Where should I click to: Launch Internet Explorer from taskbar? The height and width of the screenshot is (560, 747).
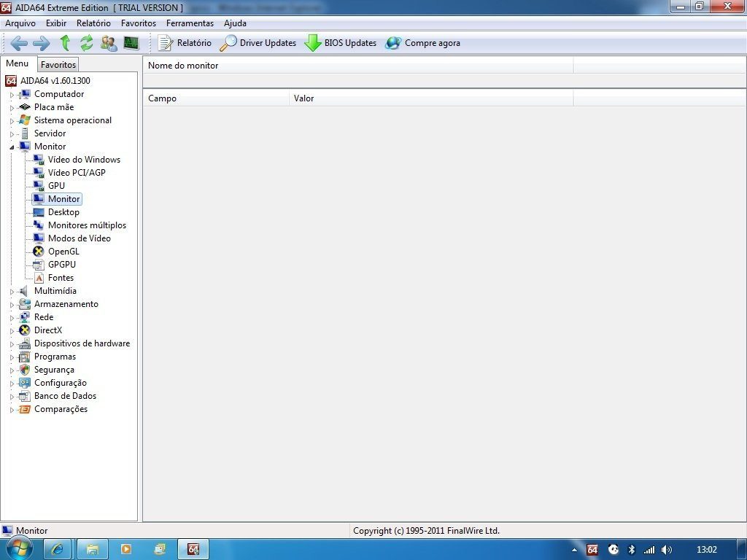coord(57,549)
